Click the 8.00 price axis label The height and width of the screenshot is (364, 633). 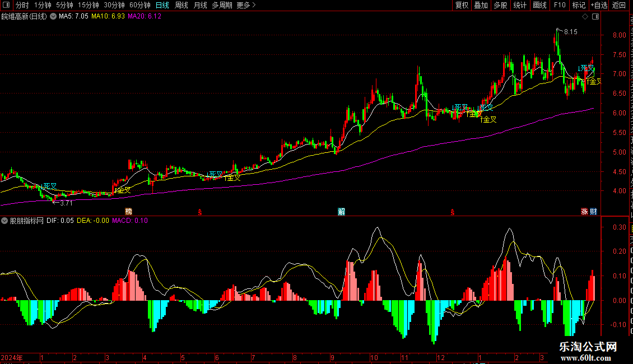click(619, 35)
